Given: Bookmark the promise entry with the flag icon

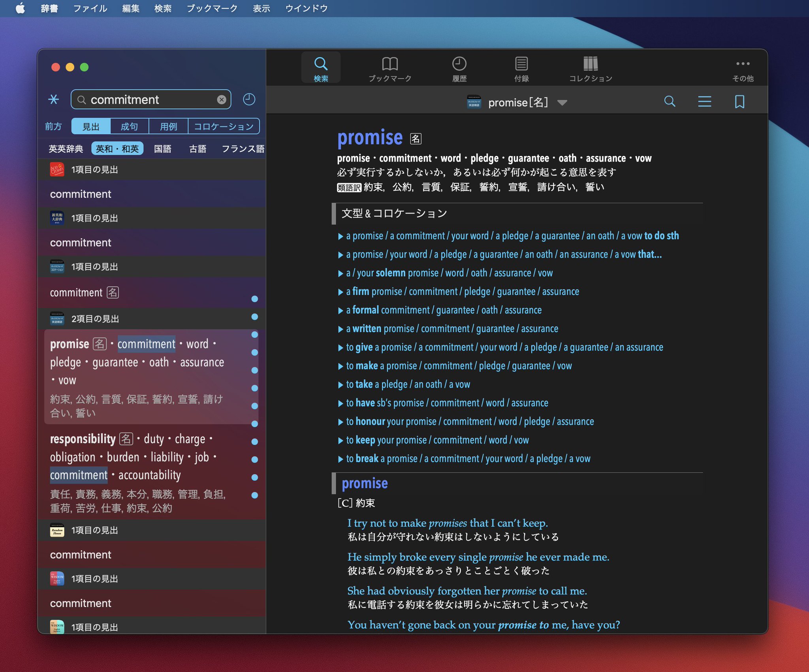Looking at the screenshot, I should coord(739,102).
